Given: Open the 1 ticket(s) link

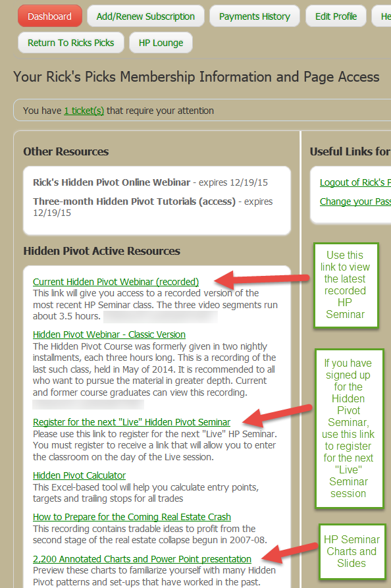Looking at the screenshot, I should [x=84, y=111].
